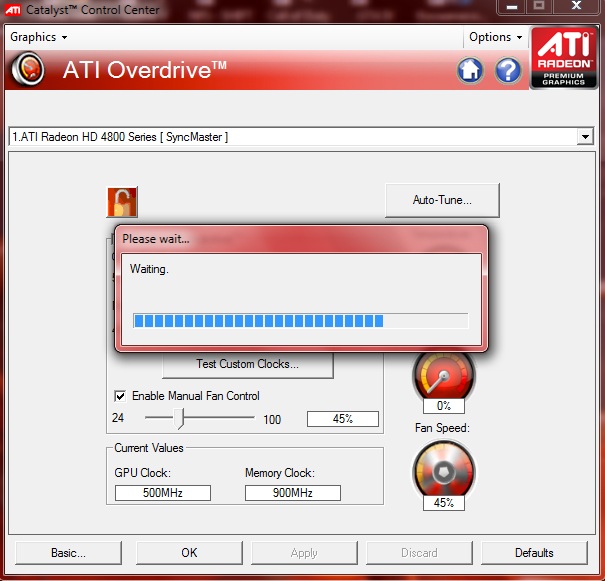Click the Apply button
The width and height of the screenshot is (605, 581).
(304, 553)
